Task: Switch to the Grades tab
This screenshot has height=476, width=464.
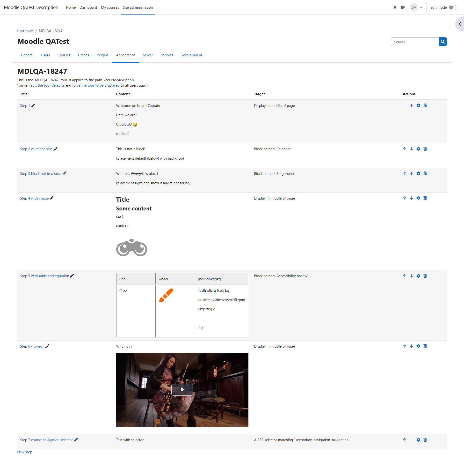Action: (x=83, y=55)
